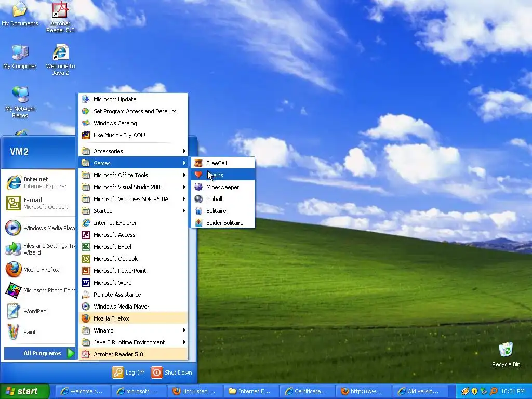532x399 pixels.
Task: Switch to Old versio... taskbar window
Action: 420,392
